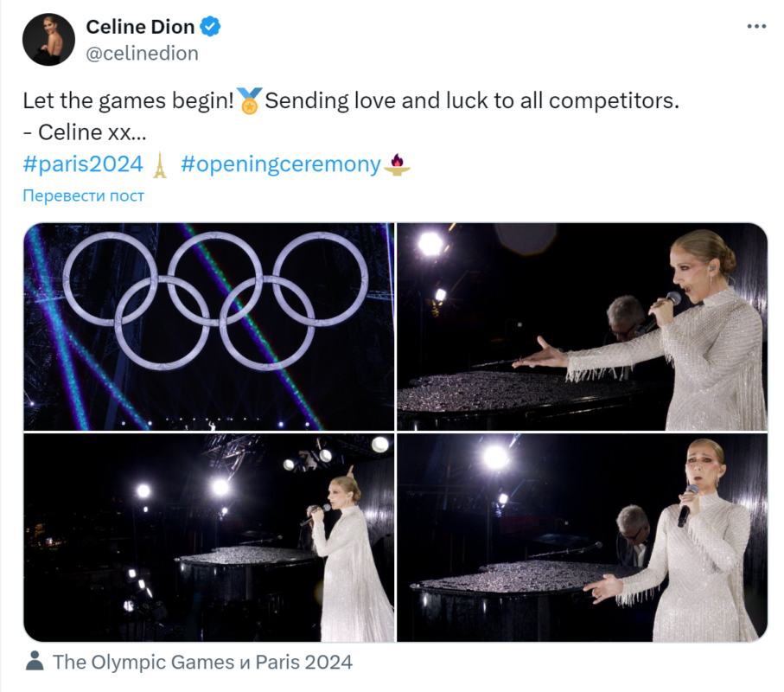Screen dimensions: 784x692
Task: Open bottom-right photo of singer facing camera
Action: [582, 538]
